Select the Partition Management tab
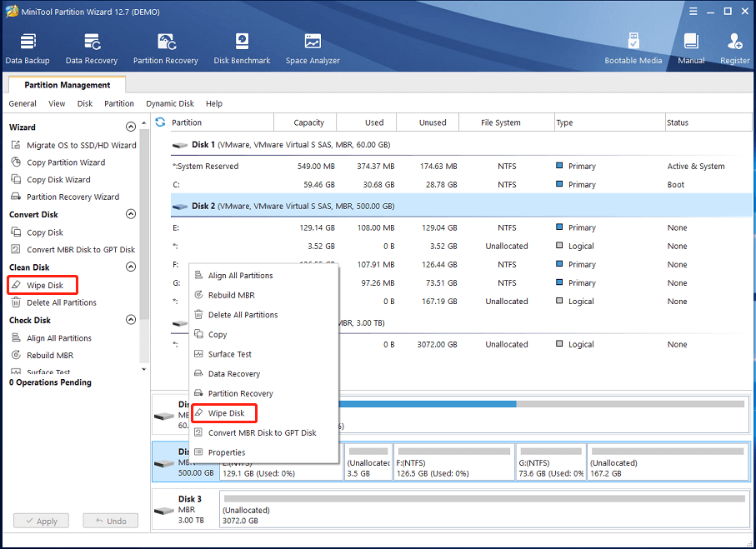756x549 pixels. [x=68, y=85]
